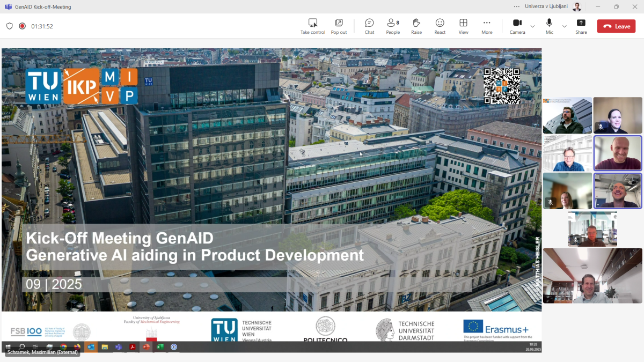The height and width of the screenshot is (362, 644).
Task: Click the red recording indicator
Action: pyautogui.click(x=23, y=26)
